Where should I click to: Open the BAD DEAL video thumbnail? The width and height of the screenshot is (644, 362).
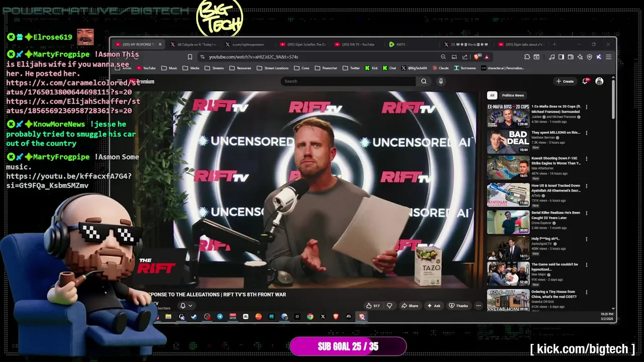508,142
